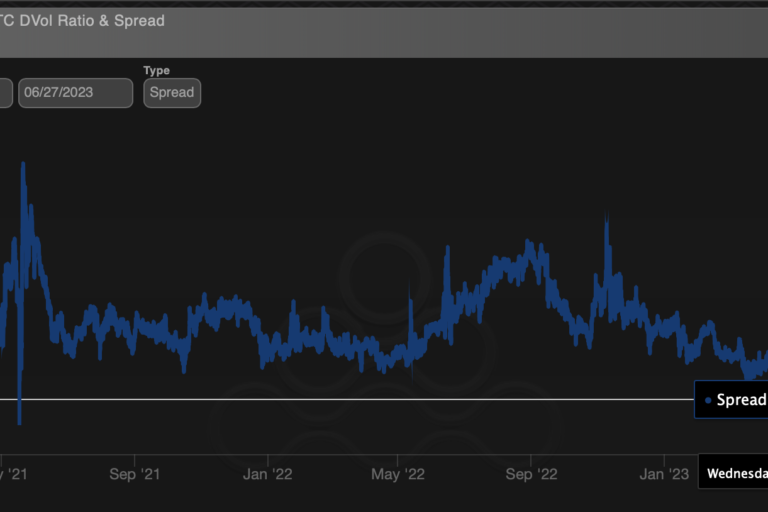Click the Sep '21 axis label
Screen dimensions: 768x512
coord(134,474)
